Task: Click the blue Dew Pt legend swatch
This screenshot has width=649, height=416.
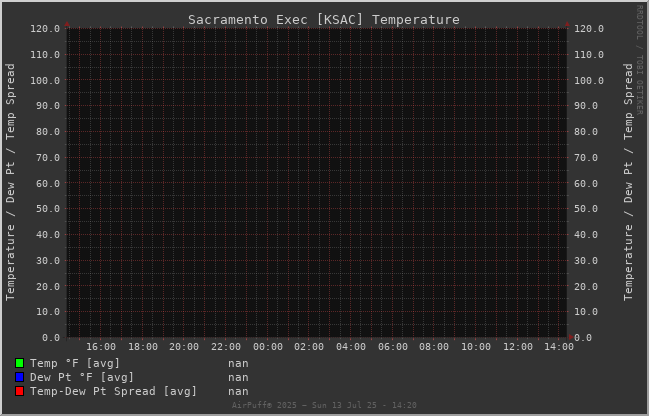Action: pyautogui.click(x=19, y=377)
